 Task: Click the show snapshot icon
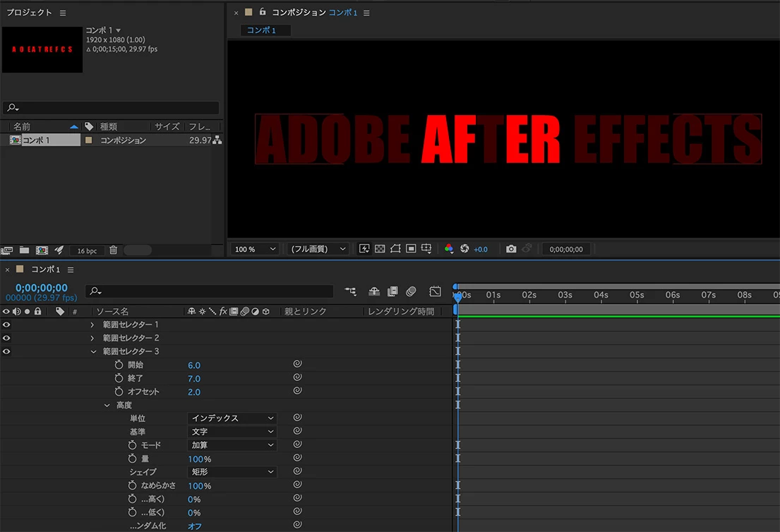[x=527, y=248]
